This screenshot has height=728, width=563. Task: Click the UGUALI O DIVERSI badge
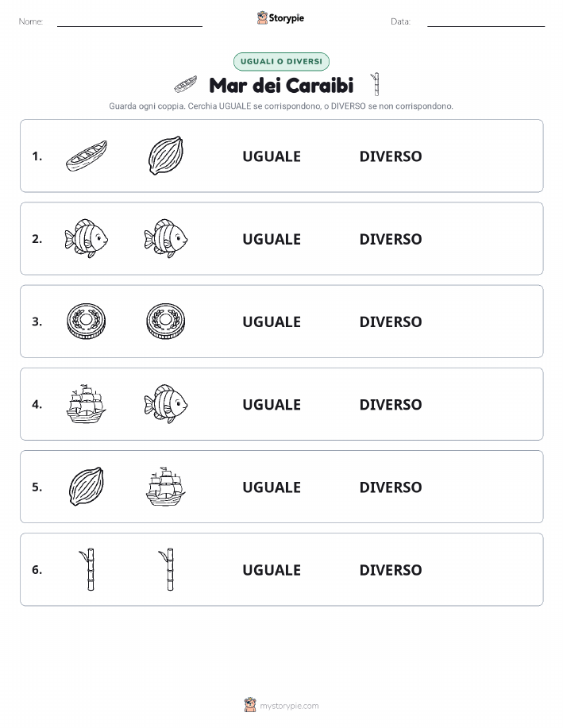tap(281, 61)
